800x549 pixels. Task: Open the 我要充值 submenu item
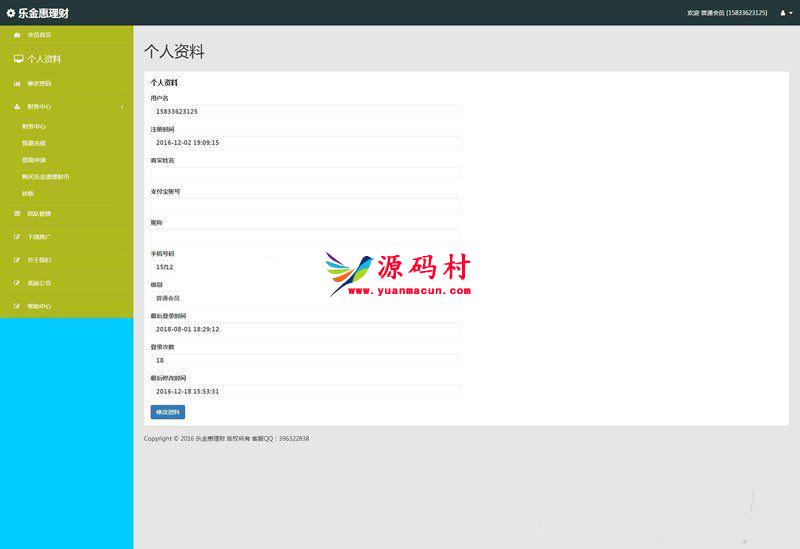[34, 143]
